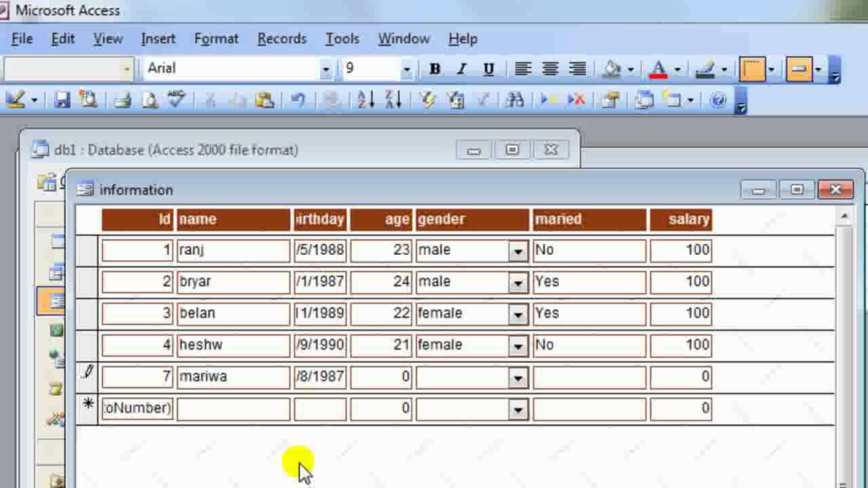The height and width of the screenshot is (488, 868).
Task: Select the record selector for ranj row
Action: [87, 250]
